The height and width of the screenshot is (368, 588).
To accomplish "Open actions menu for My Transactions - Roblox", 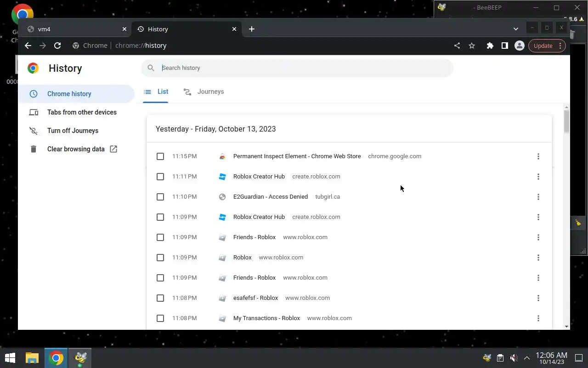I will coord(538,318).
